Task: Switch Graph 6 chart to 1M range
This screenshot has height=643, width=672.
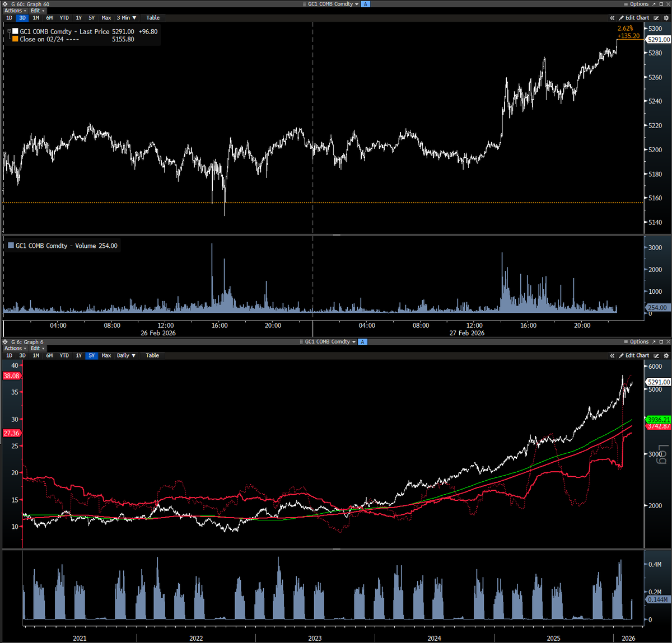Action: [36, 355]
